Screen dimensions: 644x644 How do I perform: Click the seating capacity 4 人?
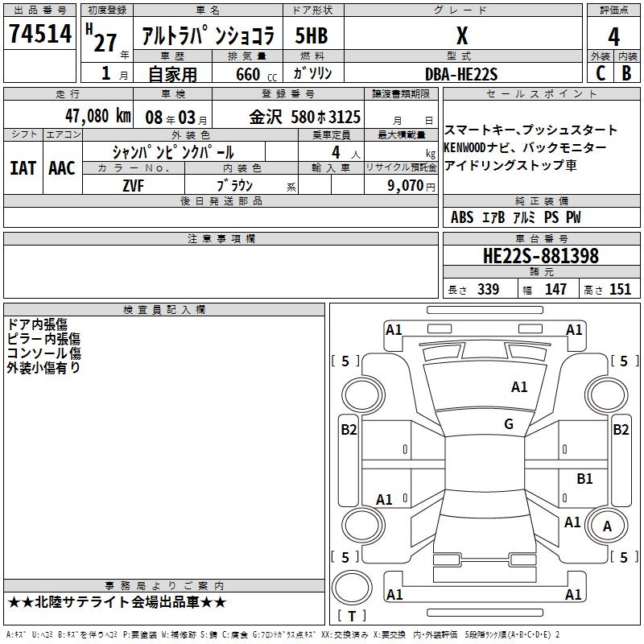pos(346,153)
